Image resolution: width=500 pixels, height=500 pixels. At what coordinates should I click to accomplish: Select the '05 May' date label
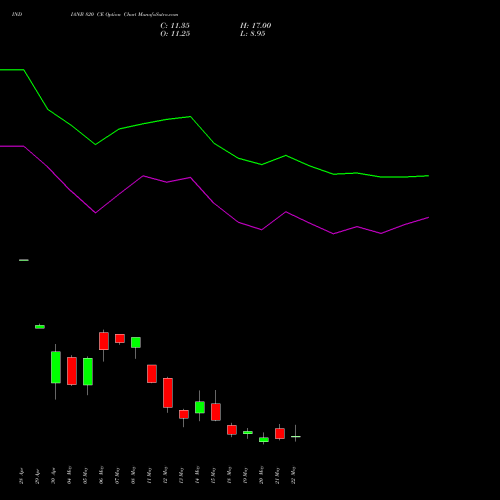pyautogui.click(x=85, y=475)
